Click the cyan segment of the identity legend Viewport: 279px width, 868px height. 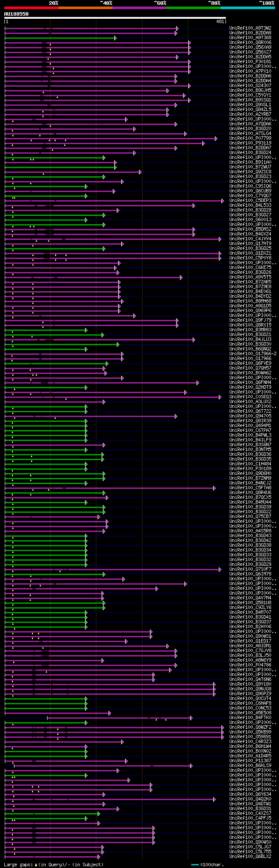pyautogui.click(x=247, y=8)
